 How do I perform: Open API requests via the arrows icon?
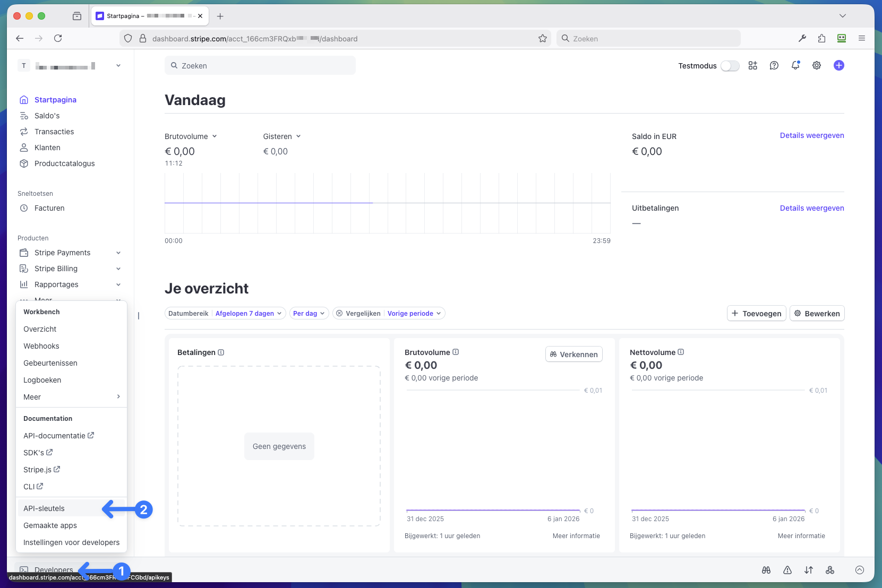pyautogui.click(x=809, y=570)
